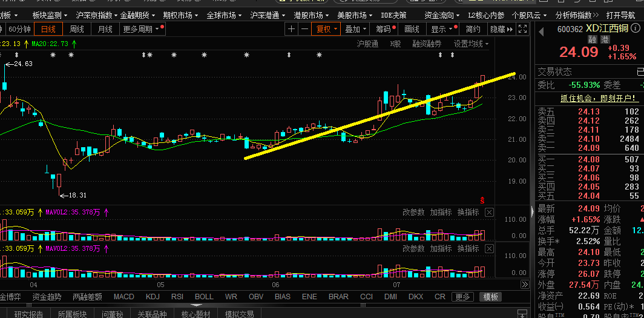Viewport: 644px width, 318px height.
Task: Switch to 周线 weekly period
Action: point(76,29)
